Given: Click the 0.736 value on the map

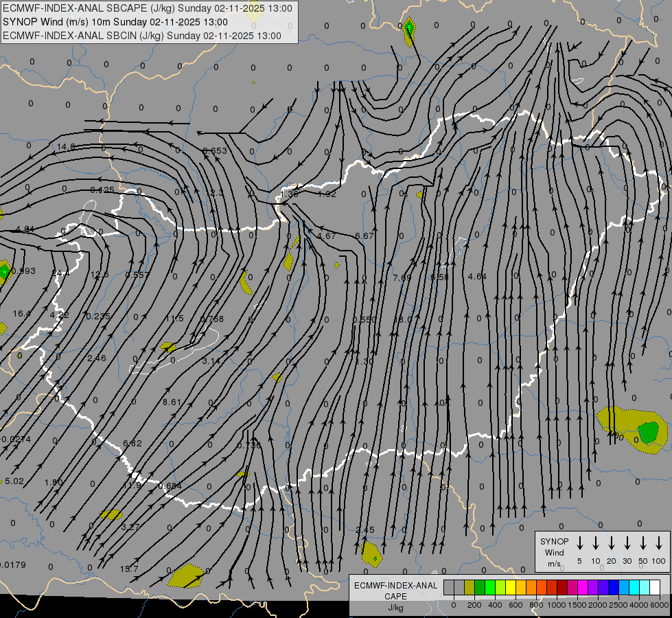Looking at the screenshot, I should coord(249,445).
